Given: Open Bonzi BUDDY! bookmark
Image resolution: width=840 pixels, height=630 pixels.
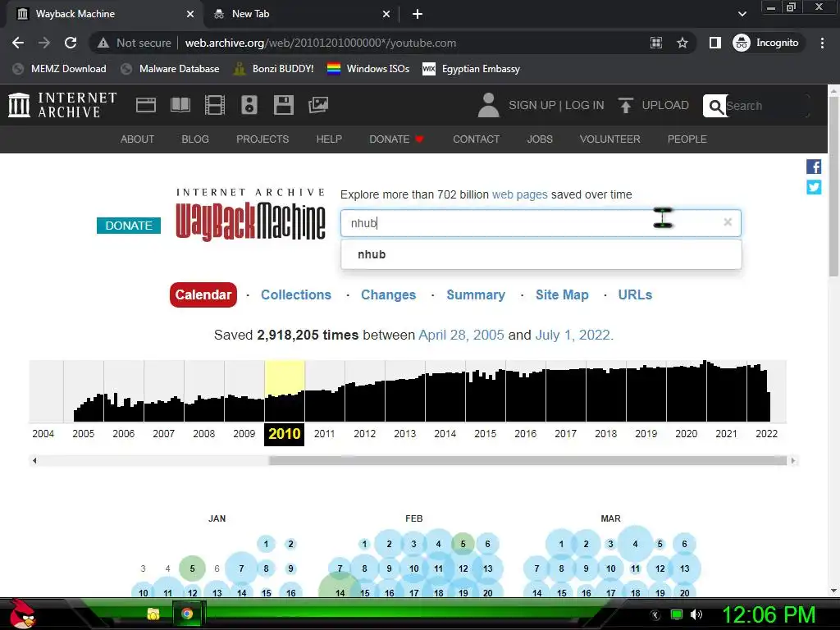Looking at the screenshot, I should tap(274, 69).
